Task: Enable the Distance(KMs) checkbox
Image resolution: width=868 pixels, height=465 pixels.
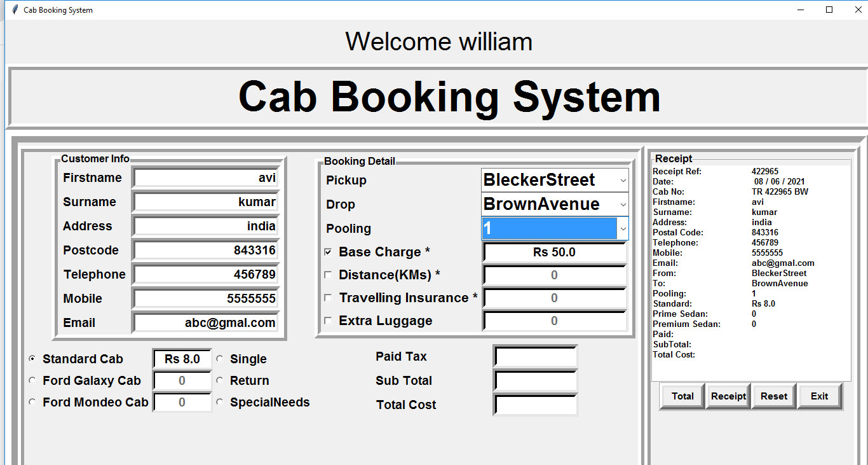Action: [329, 275]
